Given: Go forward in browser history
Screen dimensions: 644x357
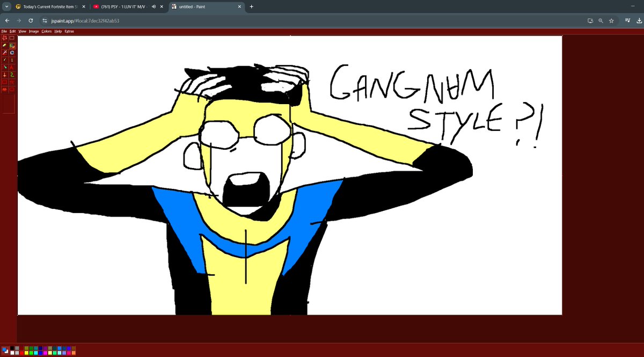Looking at the screenshot, I should tap(19, 20).
